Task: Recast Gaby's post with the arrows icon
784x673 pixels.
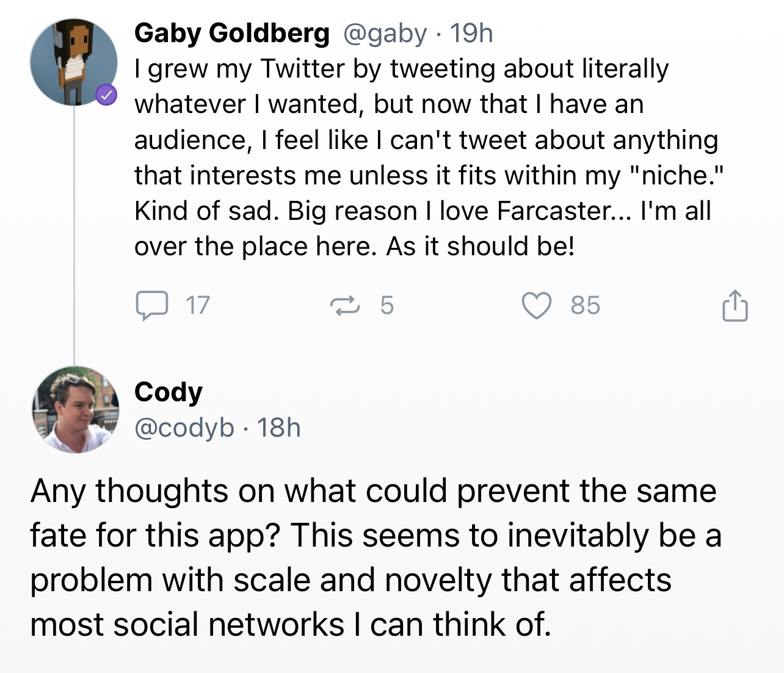Action: coord(344,305)
